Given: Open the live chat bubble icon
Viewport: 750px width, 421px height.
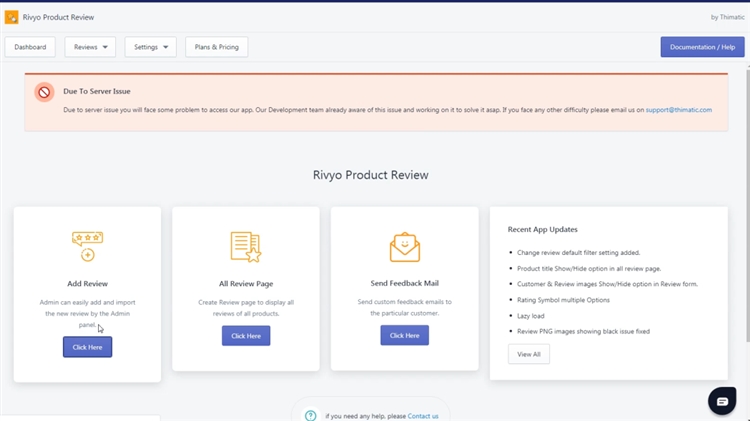Looking at the screenshot, I should click(x=722, y=401).
